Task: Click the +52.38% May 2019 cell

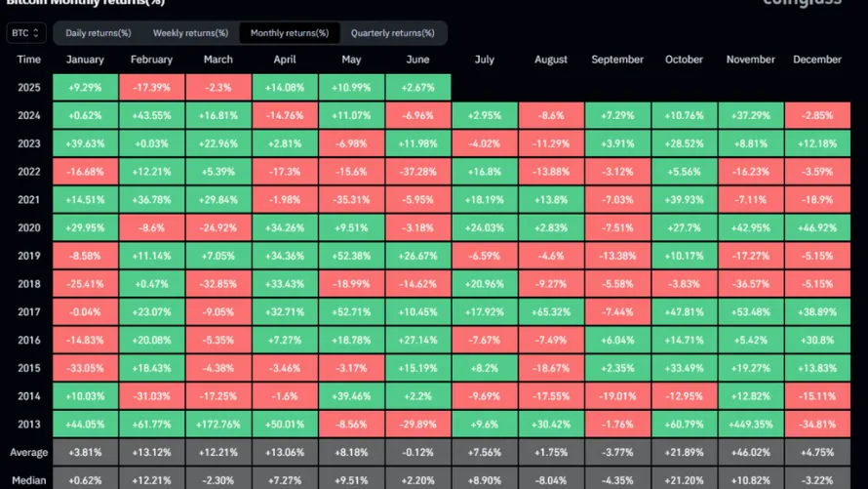Action: point(351,256)
